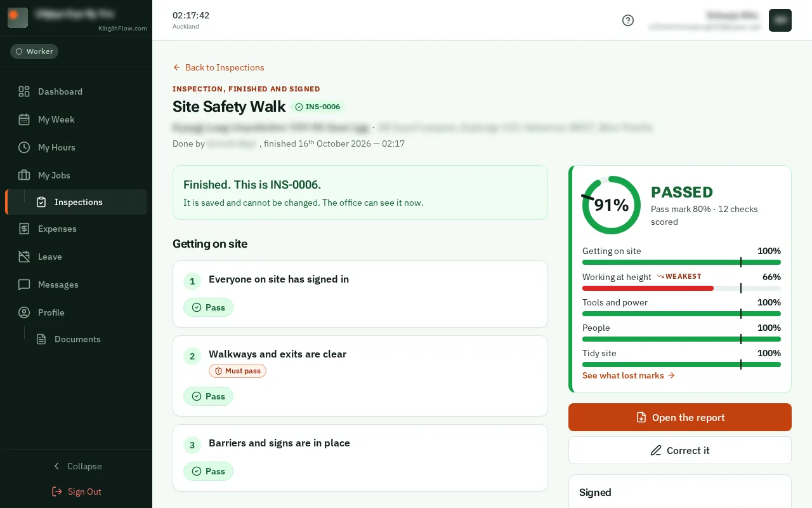Image resolution: width=812 pixels, height=508 pixels.
Task: Click Pass on Barriers and signs are in place
Action: [x=209, y=471]
